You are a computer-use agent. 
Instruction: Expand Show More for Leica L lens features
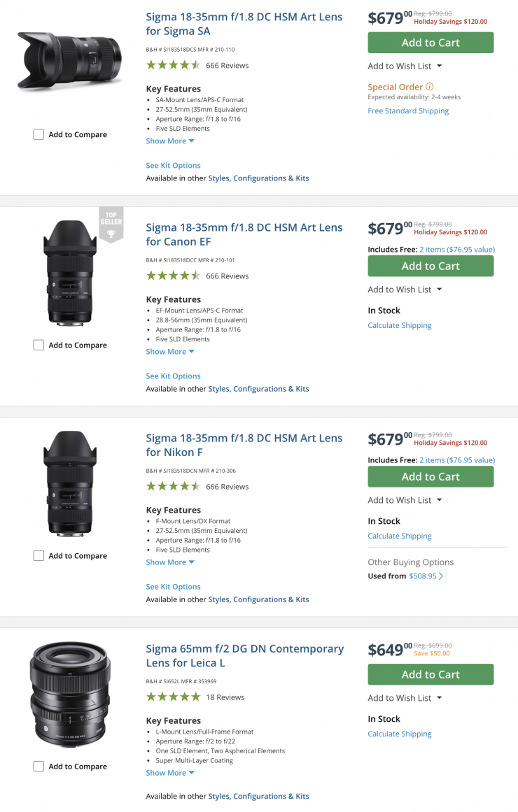pyautogui.click(x=170, y=773)
